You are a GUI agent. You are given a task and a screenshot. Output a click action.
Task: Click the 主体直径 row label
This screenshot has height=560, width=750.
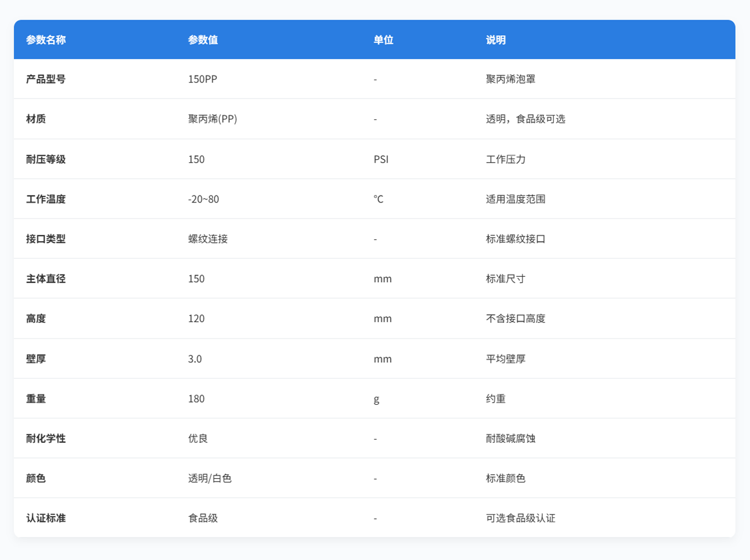(x=46, y=279)
